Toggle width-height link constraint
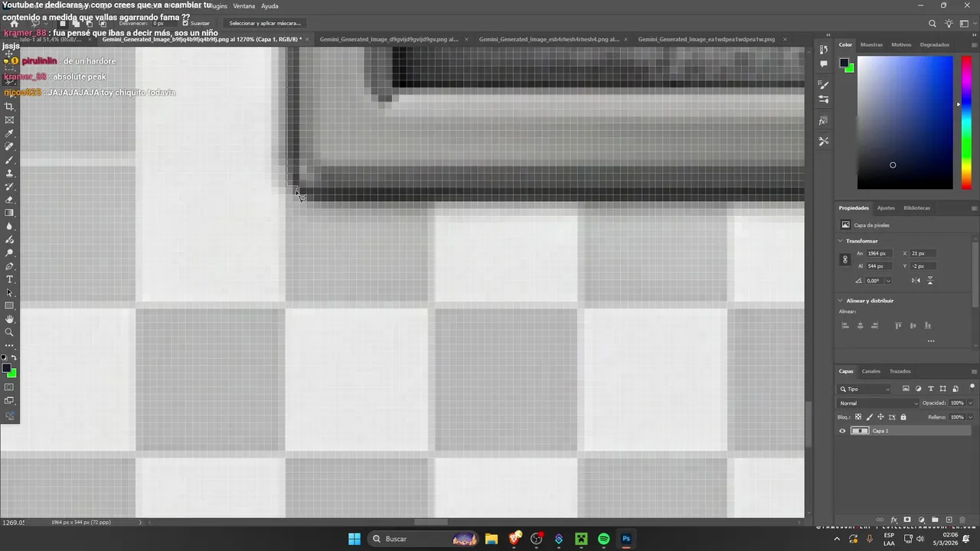The width and height of the screenshot is (980, 551). (x=845, y=259)
